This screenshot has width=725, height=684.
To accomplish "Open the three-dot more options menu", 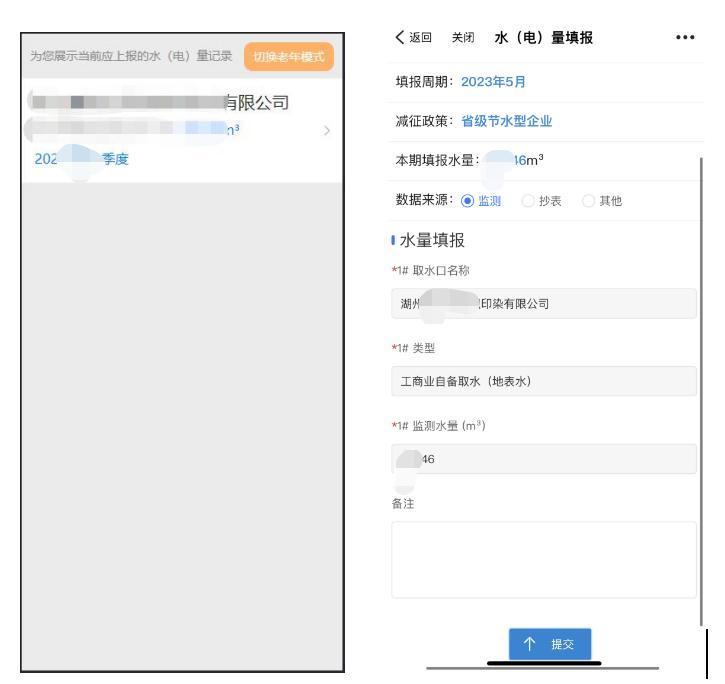I will pyautogui.click(x=685, y=37).
